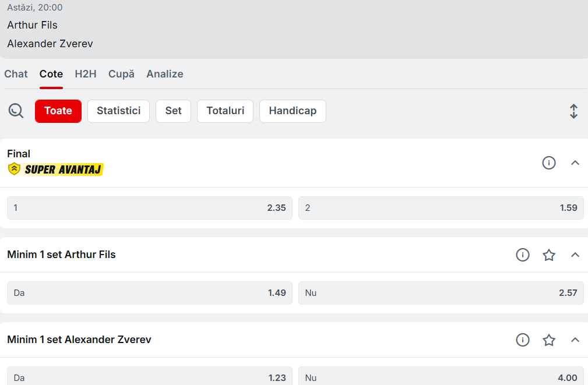Collapse Minim 1 set Arthur Fils section
588x385 pixels.
pos(575,255)
